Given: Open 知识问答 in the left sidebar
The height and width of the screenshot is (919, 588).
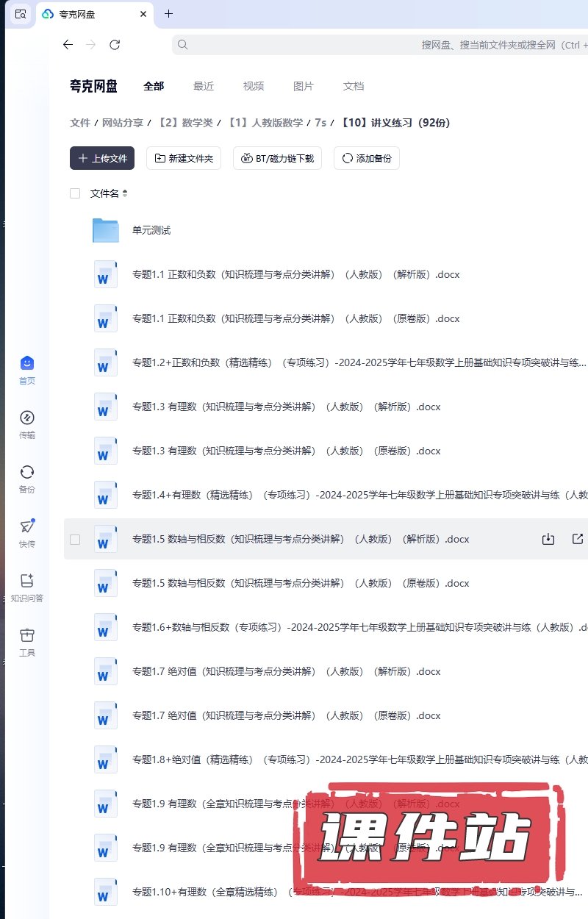Looking at the screenshot, I should 27,587.
